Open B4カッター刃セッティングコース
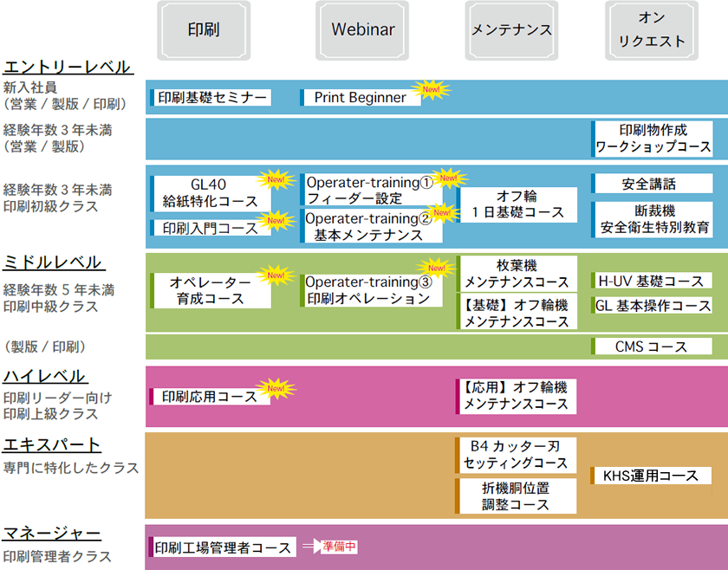This screenshot has width=728, height=570. [516, 455]
